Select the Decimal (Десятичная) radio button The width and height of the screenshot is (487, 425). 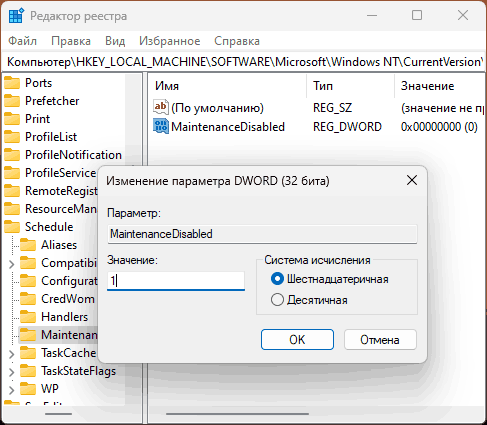[277, 300]
